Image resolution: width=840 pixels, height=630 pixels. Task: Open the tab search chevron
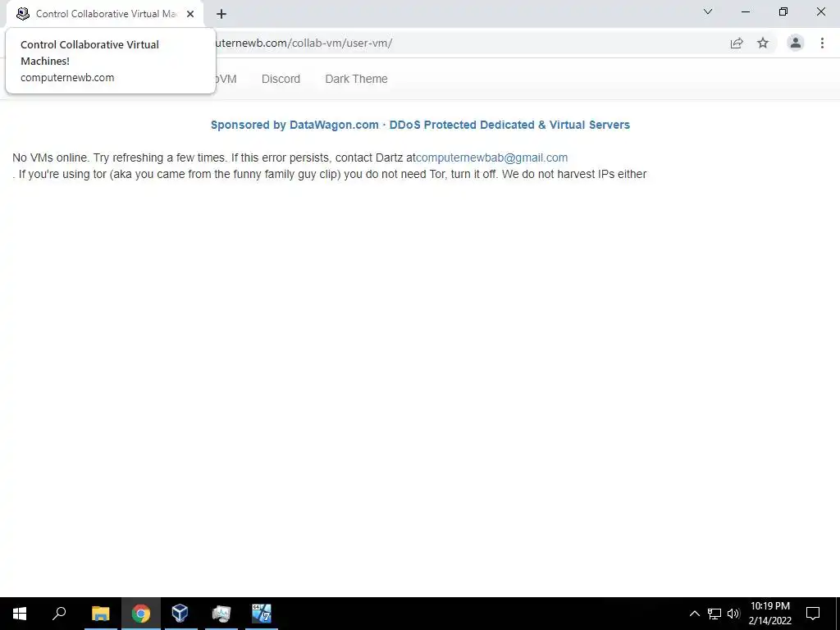[x=708, y=11]
